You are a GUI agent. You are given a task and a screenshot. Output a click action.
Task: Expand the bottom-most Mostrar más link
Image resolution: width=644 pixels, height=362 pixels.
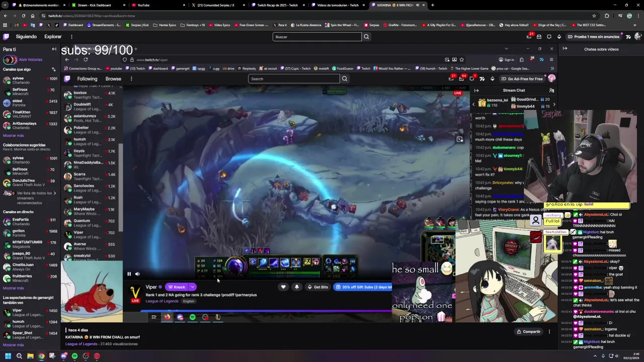coord(13,345)
